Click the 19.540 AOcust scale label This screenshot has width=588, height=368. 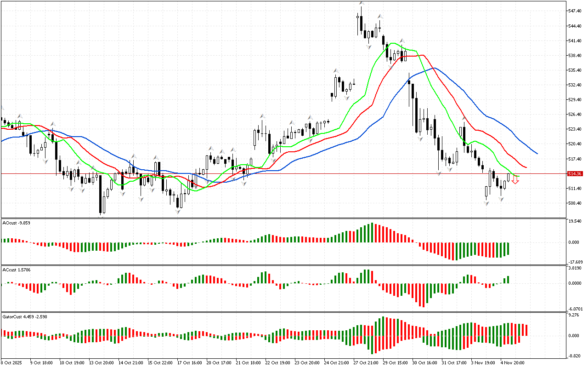coord(575,222)
